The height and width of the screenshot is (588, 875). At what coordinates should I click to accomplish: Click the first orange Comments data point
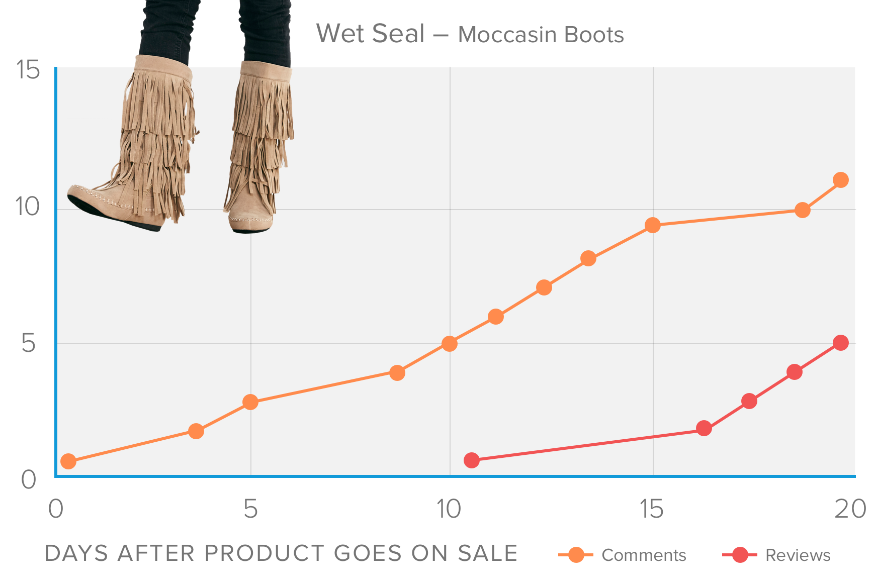tap(68, 461)
